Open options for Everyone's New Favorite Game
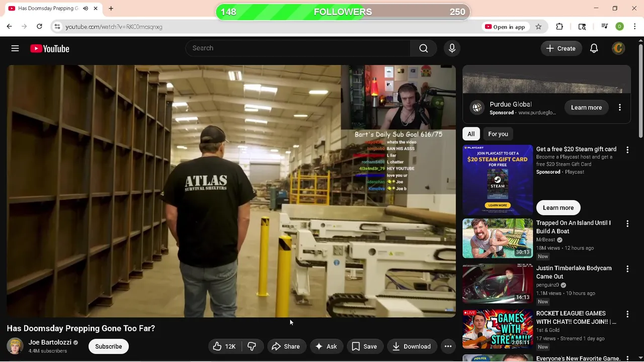The image size is (644, 362). coord(627,358)
